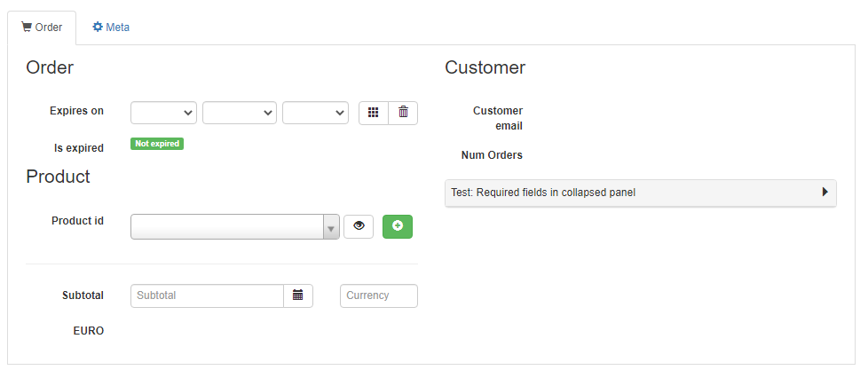Add a new product with the green plus button

(398, 226)
